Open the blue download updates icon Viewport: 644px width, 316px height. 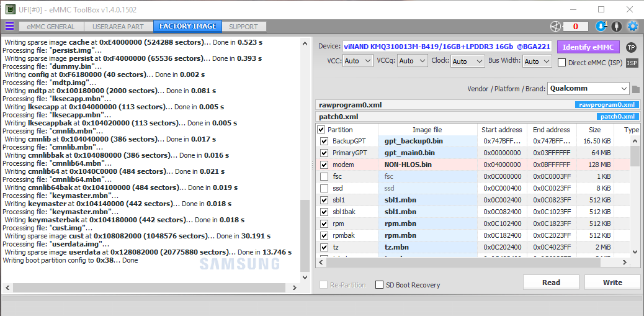point(601,26)
